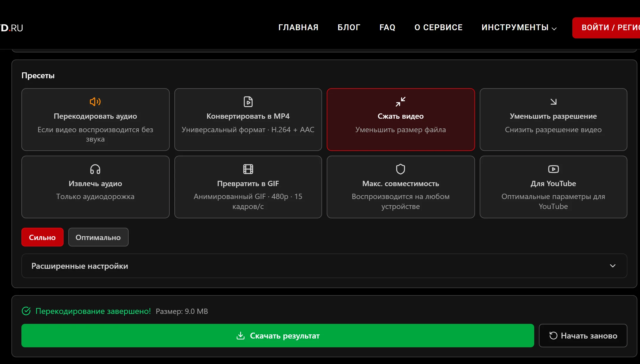
Task: Select the Макс. совместимость preset title
Action: pos(401,183)
